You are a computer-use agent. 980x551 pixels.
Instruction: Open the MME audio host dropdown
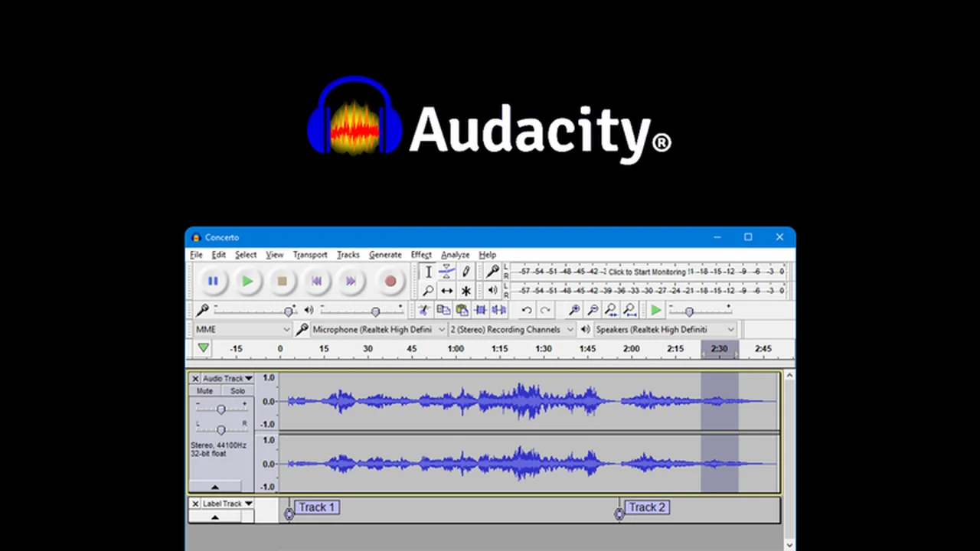tap(242, 329)
